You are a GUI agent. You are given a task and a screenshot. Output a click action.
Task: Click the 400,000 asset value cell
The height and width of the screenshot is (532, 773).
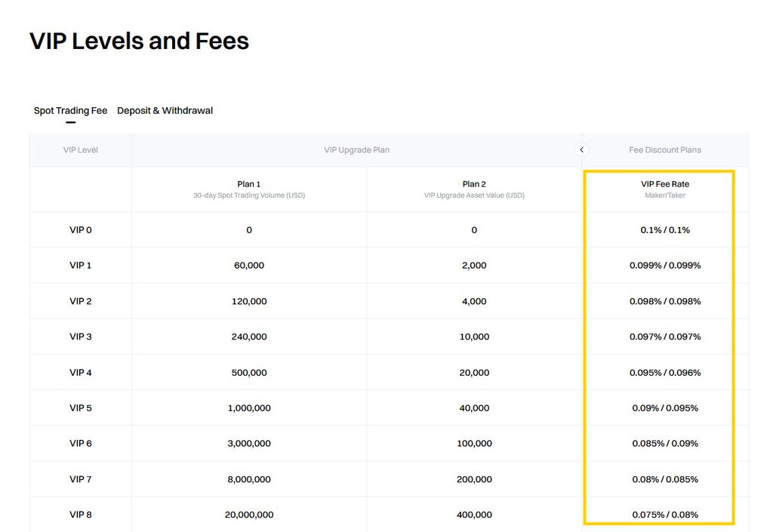click(x=474, y=515)
